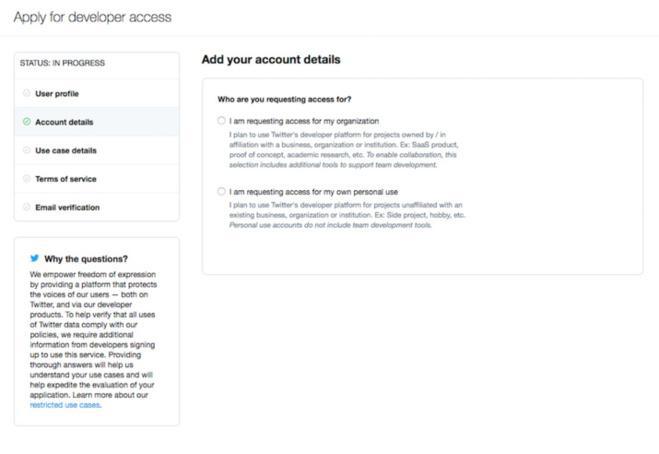Click the status circle icon beside User profile

[26, 93]
